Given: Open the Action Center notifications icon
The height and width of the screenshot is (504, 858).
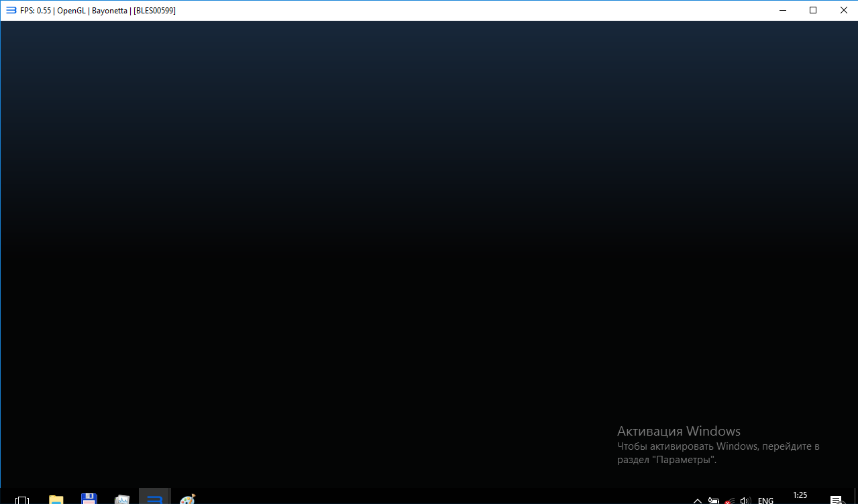Looking at the screenshot, I should point(837,499).
